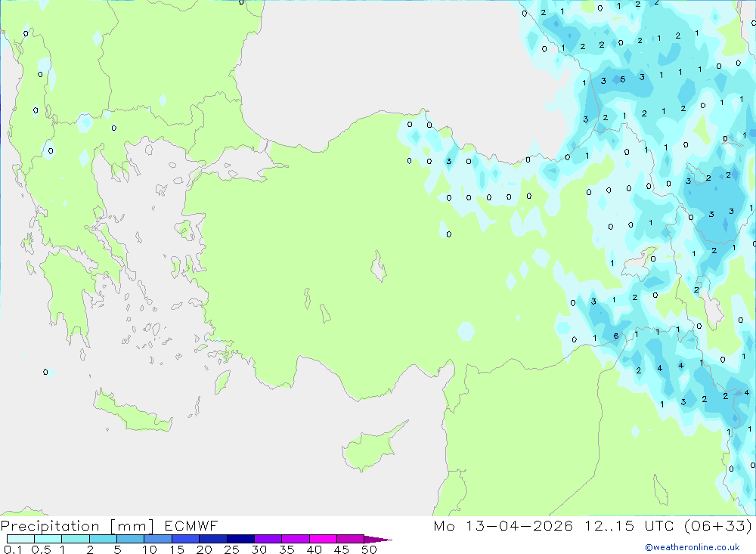The height and width of the screenshot is (554, 756).
Task: Click the island of Crete on map
Action: point(132,412)
